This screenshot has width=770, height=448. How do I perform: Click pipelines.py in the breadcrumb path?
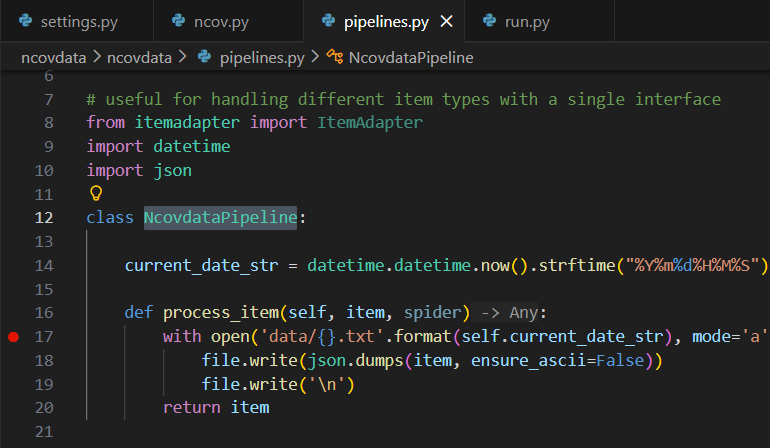pyautogui.click(x=261, y=57)
